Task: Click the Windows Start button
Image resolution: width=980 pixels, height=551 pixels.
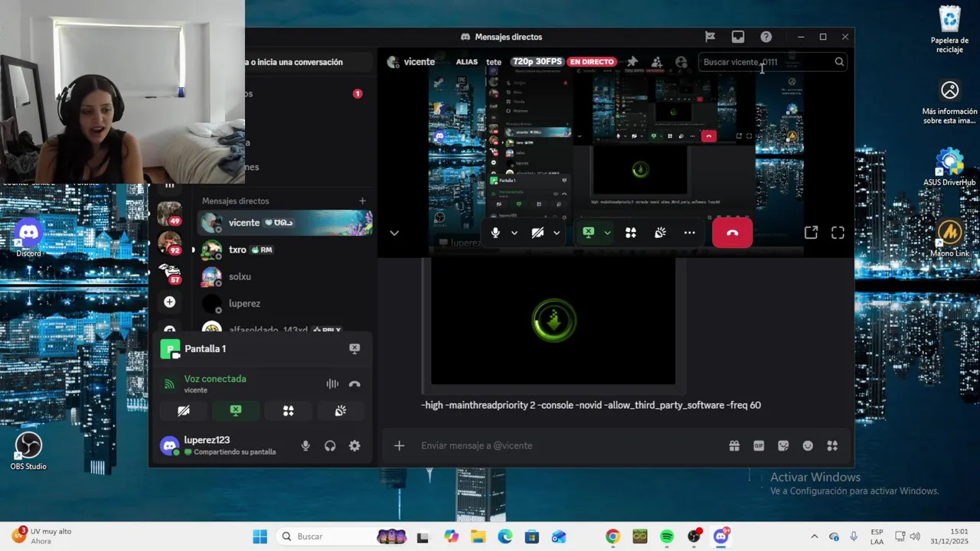Action: tap(260, 536)
